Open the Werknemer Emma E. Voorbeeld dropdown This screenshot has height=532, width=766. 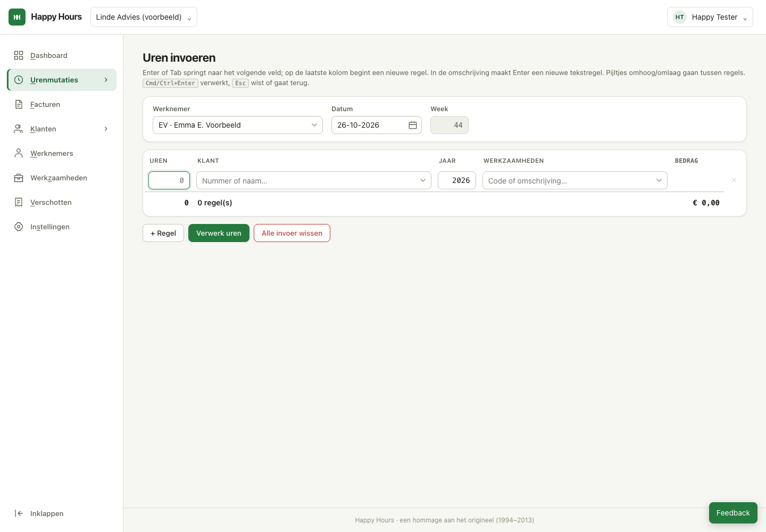point(238,125)
